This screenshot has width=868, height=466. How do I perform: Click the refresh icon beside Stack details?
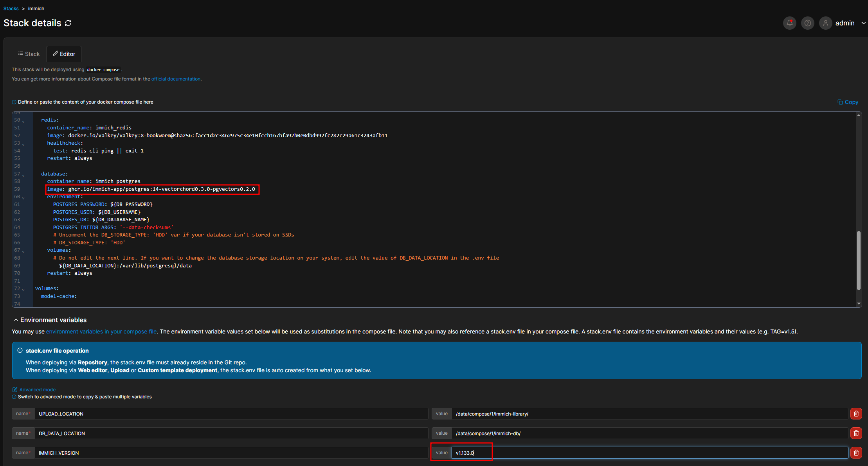pyautogui.click(x=68, y=23)
